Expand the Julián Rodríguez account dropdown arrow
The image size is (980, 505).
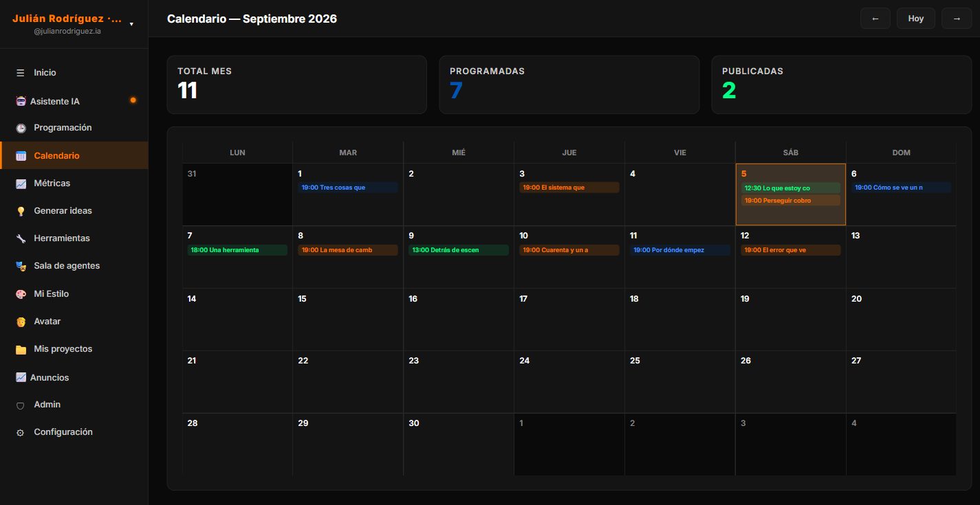click(131, 24)
